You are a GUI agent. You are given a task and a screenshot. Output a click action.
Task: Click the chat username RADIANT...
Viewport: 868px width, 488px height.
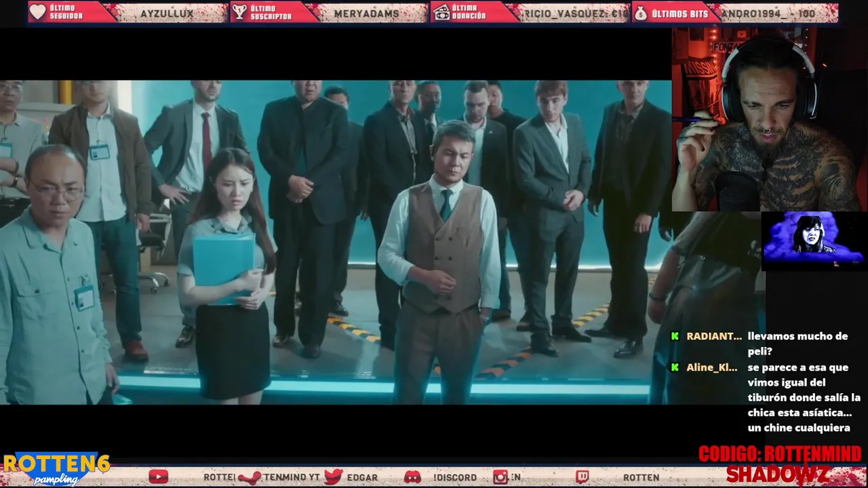(714, 336)
